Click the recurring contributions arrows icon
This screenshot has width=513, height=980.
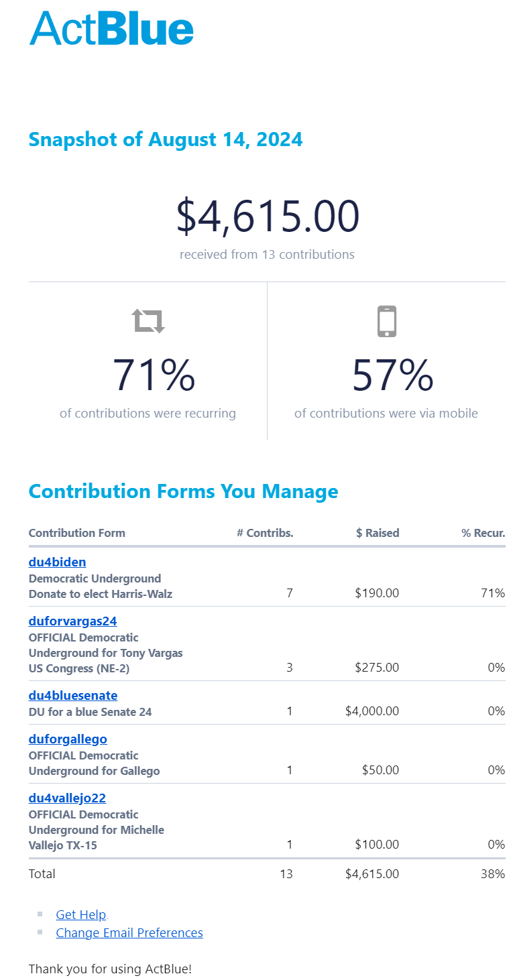tap(148, 321)
